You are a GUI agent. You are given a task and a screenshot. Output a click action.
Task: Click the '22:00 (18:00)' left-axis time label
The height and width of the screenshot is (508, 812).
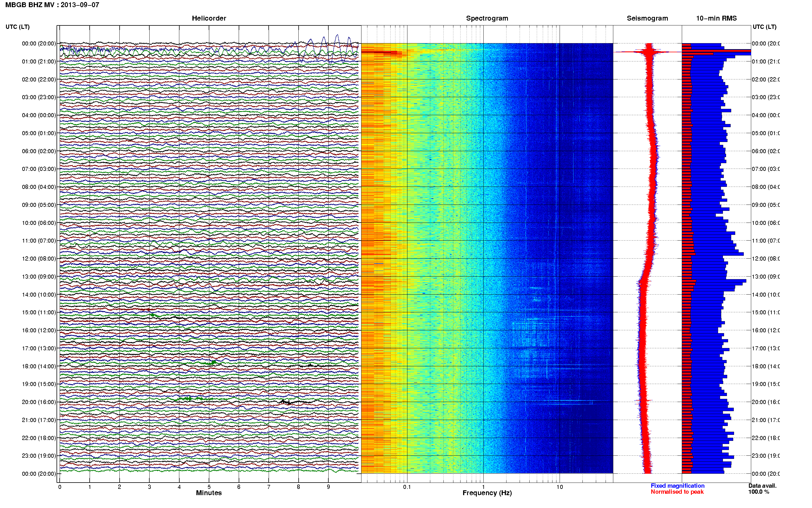click(39, 438)
